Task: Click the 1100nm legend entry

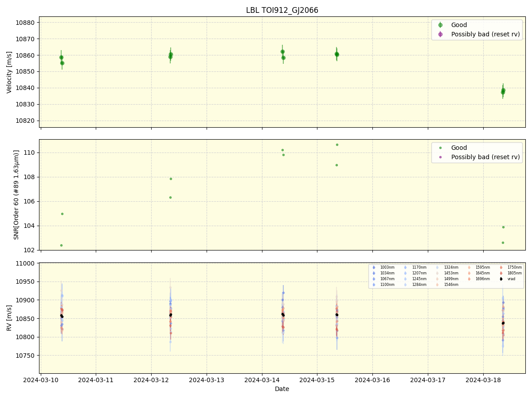Action: click(383, 285)
